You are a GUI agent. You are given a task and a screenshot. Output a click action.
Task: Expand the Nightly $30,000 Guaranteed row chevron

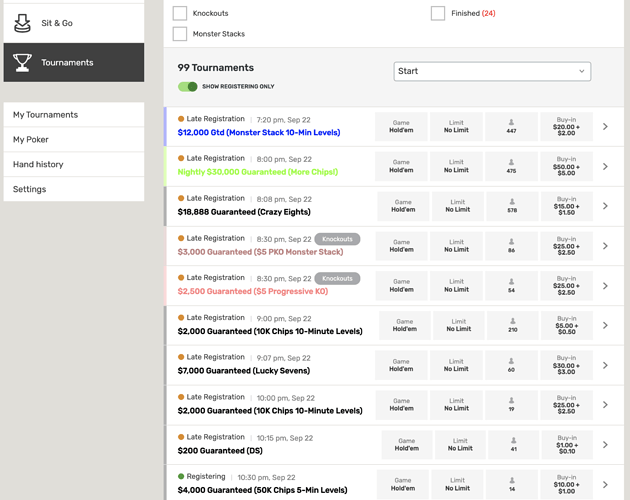pyautogui.click(x=605, y=166)
